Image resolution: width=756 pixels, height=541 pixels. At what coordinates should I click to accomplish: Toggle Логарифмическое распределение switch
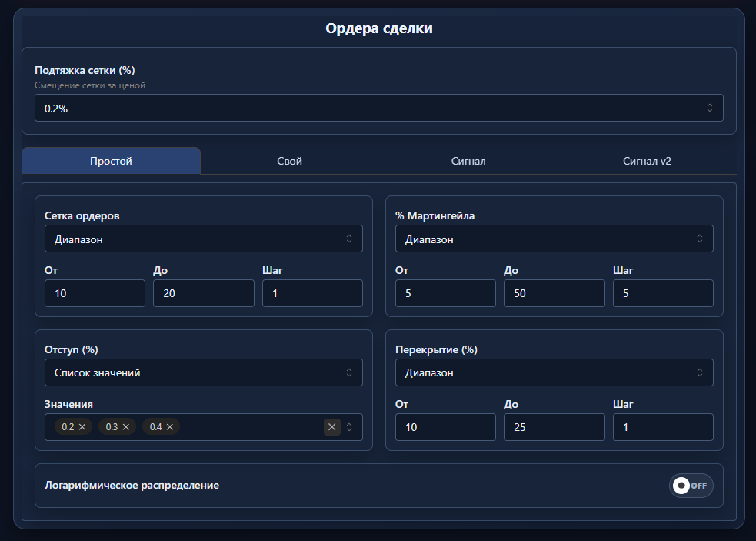691,486
